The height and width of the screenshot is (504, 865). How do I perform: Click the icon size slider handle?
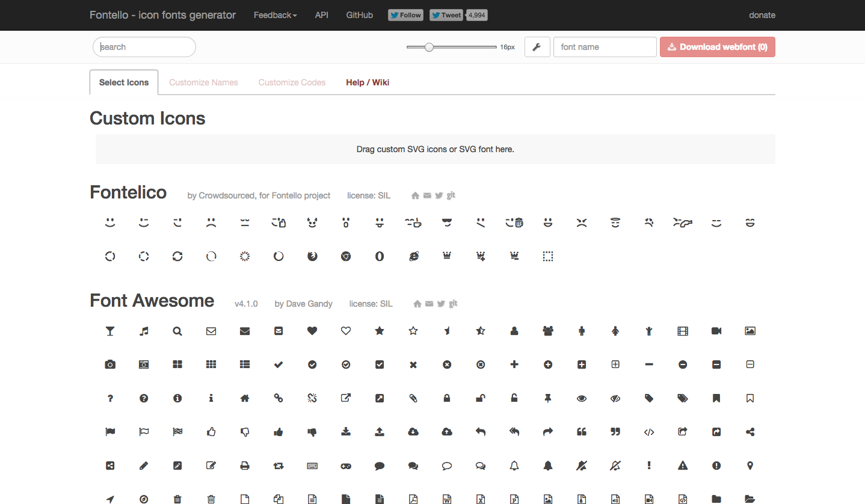click(x=429, y=47)
